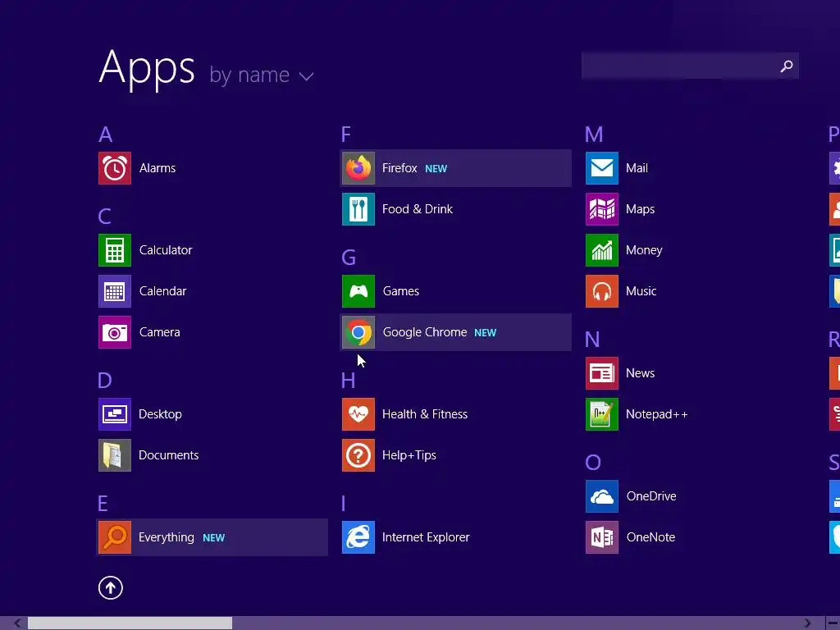Click the horizontal scrollbar thumb

point(130,623)
